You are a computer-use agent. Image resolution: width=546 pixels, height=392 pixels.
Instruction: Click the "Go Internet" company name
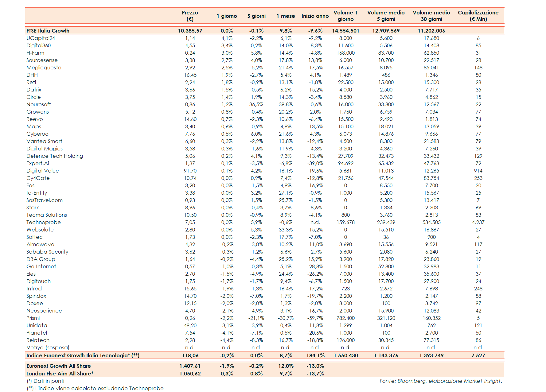[41, 266]
